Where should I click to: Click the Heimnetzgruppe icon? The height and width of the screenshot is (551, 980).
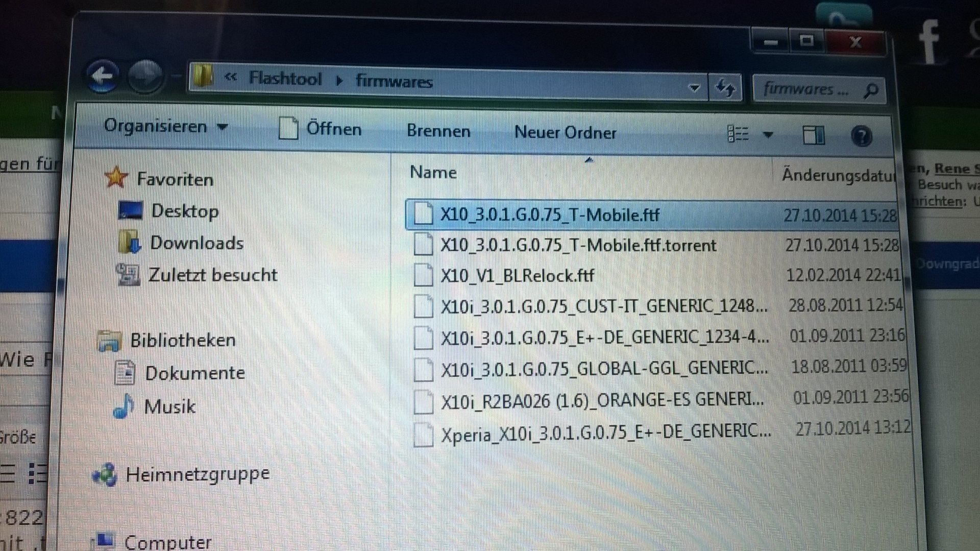[105, 474]
